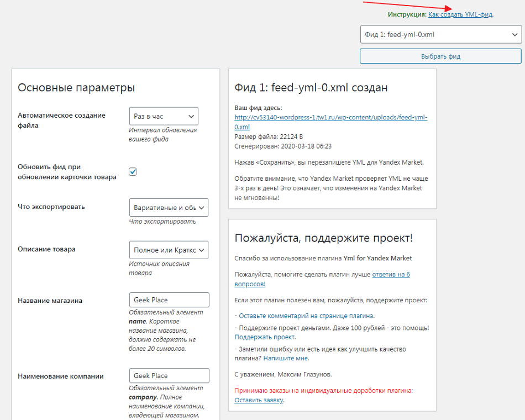Image resolution: width=525 pixels, height=420 pixels.
Task: Click the 'Поддержать проект' donation link
Action: (265, 337)
